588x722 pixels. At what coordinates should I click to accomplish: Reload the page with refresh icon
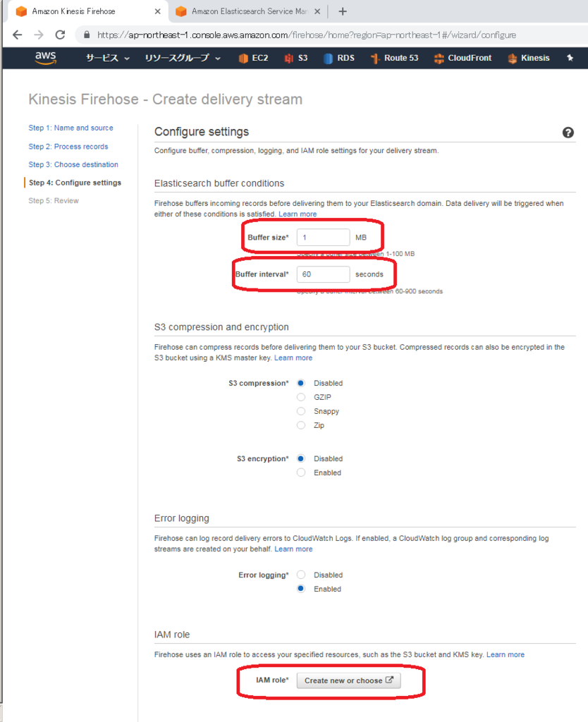coord(61,35)
